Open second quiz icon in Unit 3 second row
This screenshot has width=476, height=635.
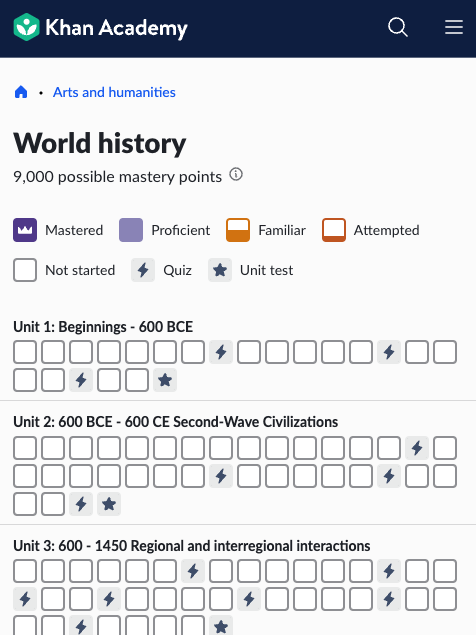tap(109, 599)
